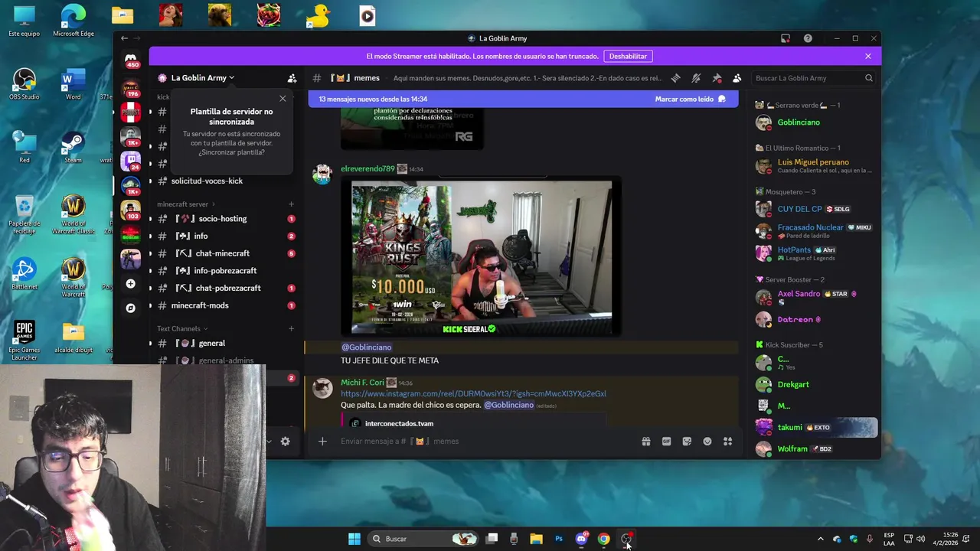Open Discord inbox icon in title bar
Viewport: 980px width, 551px height.
click(x=786, y=38)
